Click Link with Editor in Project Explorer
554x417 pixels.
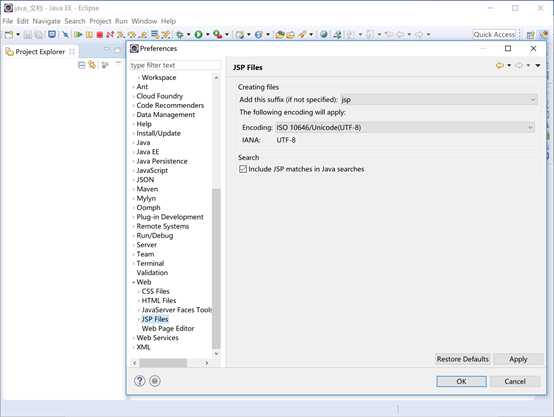[92, 65]
